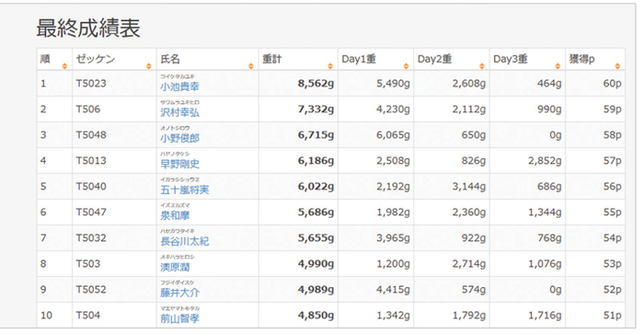Sort 獲得p column with arrow icon
This screenshot has height=334, width=644.
617,66
